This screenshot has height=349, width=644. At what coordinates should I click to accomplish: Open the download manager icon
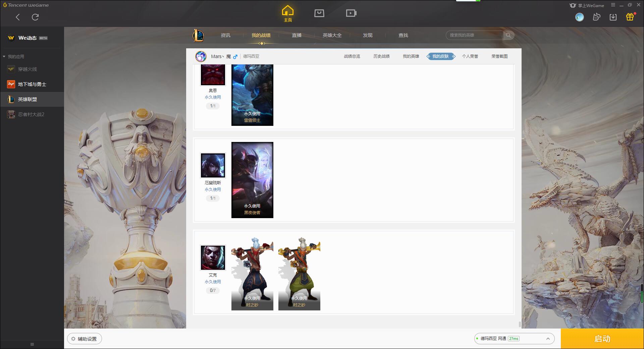click(x=613, y=17)
